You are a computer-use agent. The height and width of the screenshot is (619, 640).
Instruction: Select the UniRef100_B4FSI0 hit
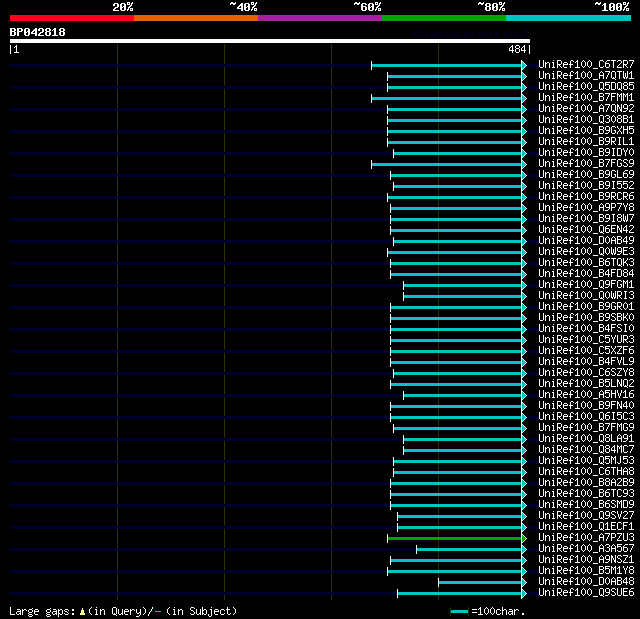(586, 329)
